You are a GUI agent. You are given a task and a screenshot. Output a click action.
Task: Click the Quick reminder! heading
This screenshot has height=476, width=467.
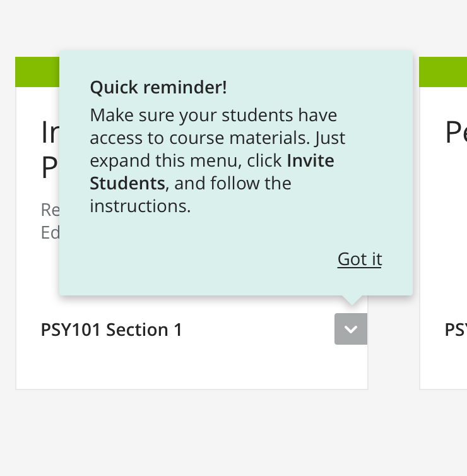pyautogui.click(x=158, y=88)
